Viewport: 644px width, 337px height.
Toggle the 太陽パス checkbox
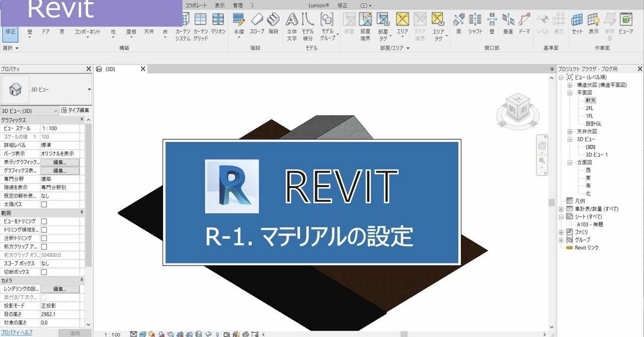point(44,205)
